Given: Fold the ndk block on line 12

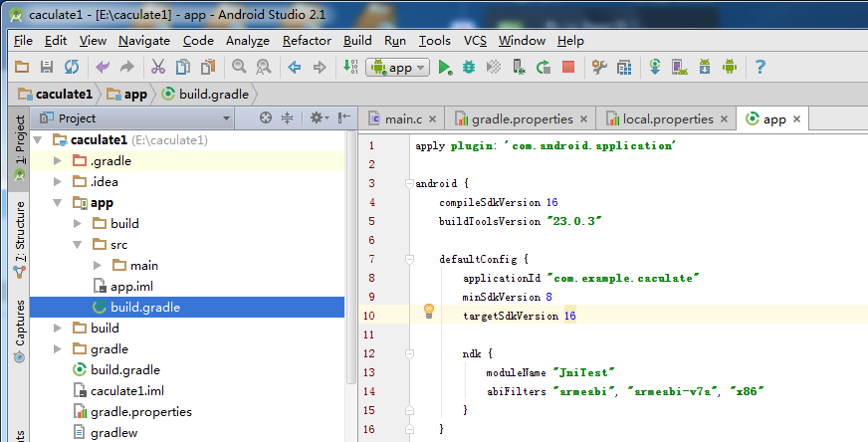Looking at the screenshot, I should pos(409,353).
